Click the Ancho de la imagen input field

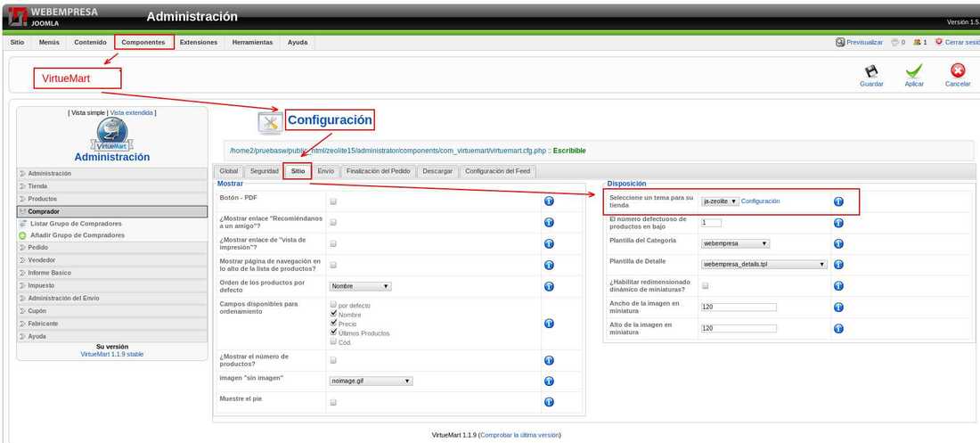pyautogui.click(x=739, y=308)
